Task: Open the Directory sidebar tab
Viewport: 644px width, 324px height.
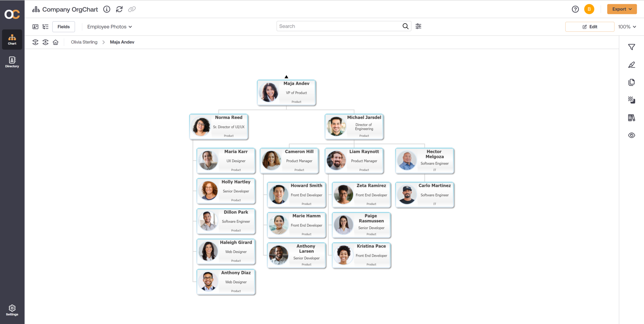Action: tap(12, 62)
